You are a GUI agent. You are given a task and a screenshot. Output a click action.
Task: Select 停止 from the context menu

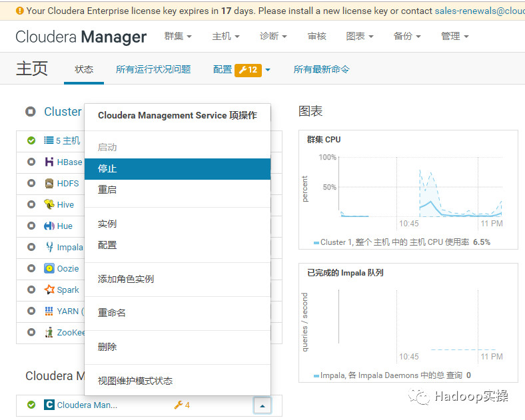pos(107,168)
